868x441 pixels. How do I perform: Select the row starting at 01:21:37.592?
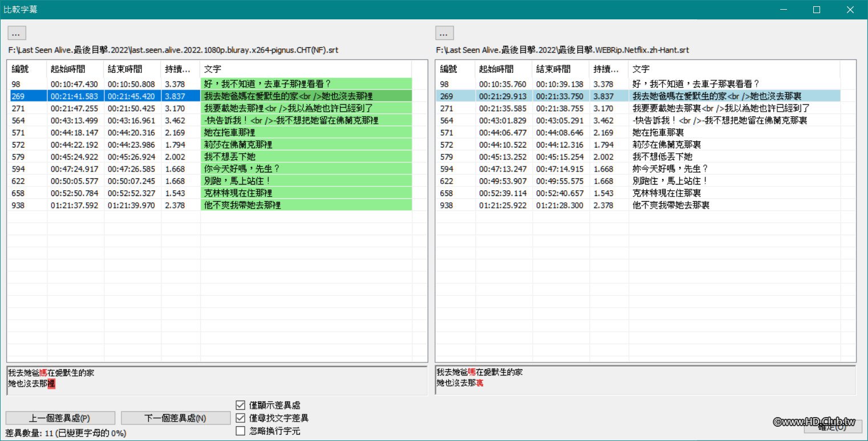click(210, 205)
